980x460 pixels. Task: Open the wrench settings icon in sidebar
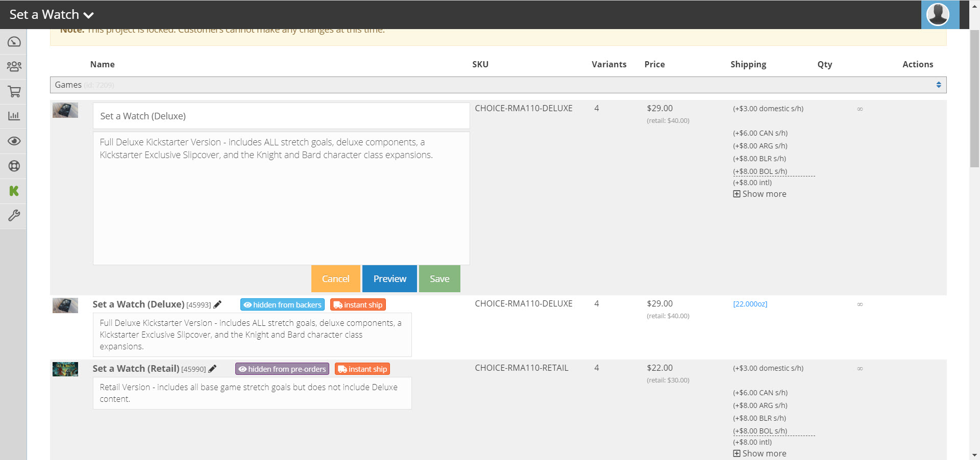point(14,216)
